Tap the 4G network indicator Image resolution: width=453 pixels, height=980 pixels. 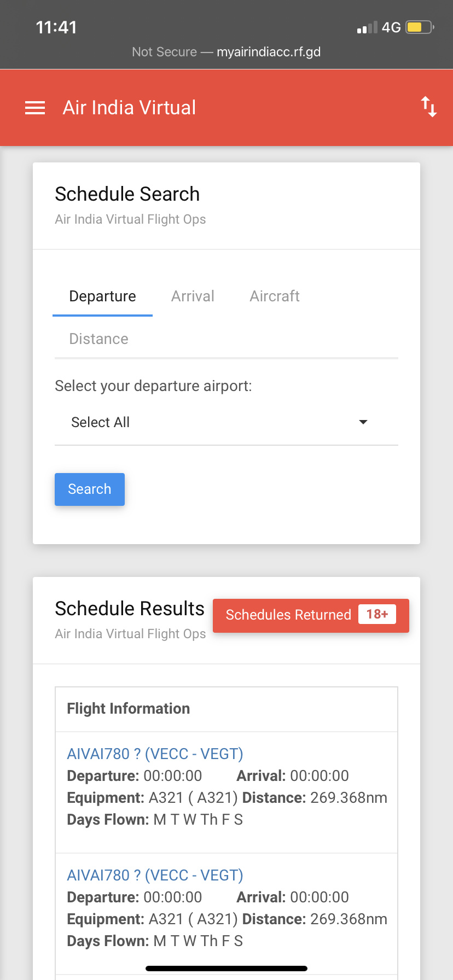tap(391, 27)
